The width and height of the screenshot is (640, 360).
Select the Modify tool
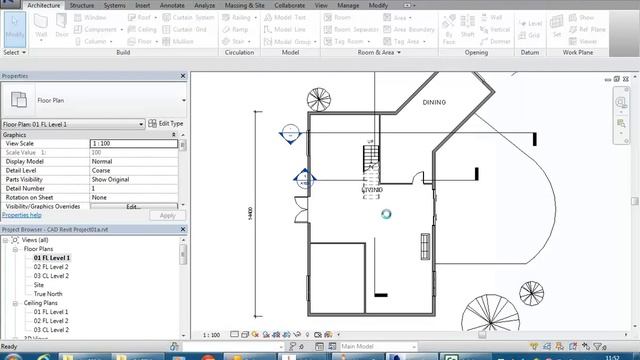(x=15, y=29)
